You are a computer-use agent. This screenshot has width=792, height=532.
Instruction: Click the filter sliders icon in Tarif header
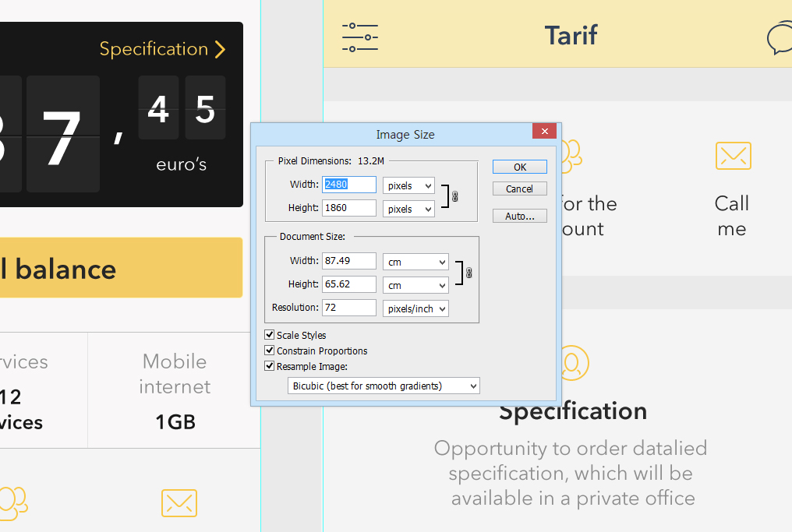360,37
